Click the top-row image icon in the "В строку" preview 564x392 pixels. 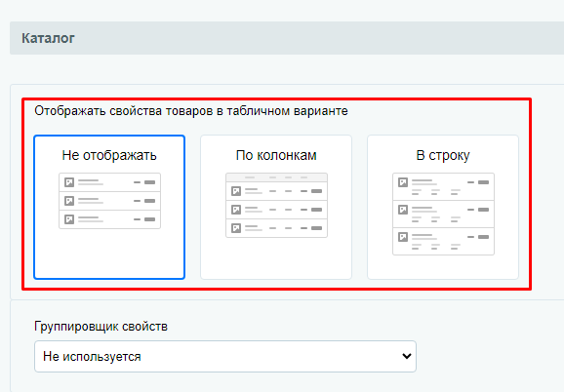pyautogui.click(x=403, y=182)
